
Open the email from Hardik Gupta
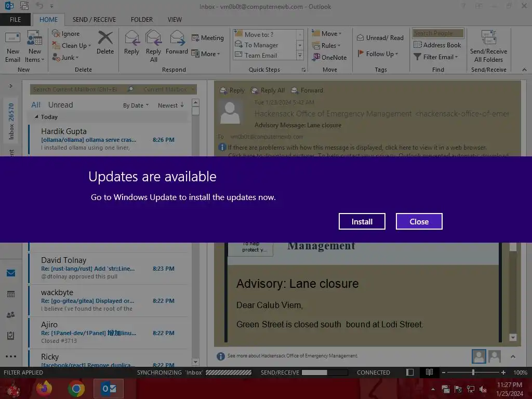[x=108, y=139]
